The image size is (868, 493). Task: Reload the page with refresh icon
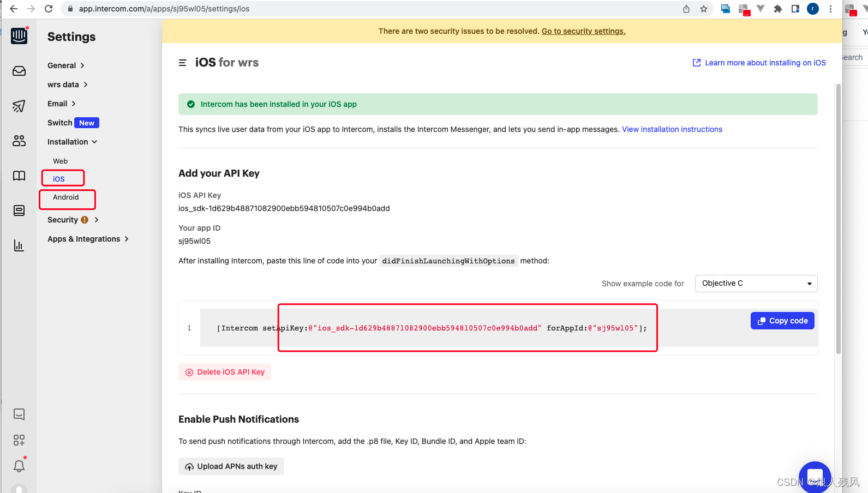point(49,9)
